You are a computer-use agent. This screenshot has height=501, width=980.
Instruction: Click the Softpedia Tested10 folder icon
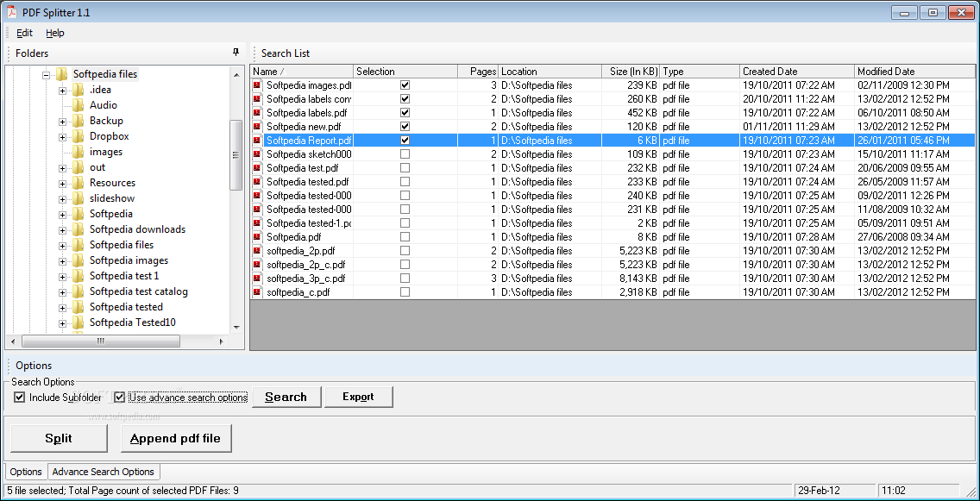pyautogui.click(x=79, y=323)
